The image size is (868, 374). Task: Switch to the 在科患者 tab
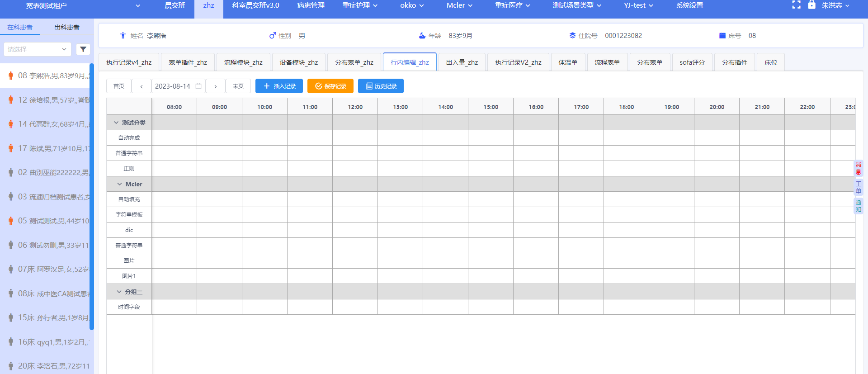(x=20, y=27)
